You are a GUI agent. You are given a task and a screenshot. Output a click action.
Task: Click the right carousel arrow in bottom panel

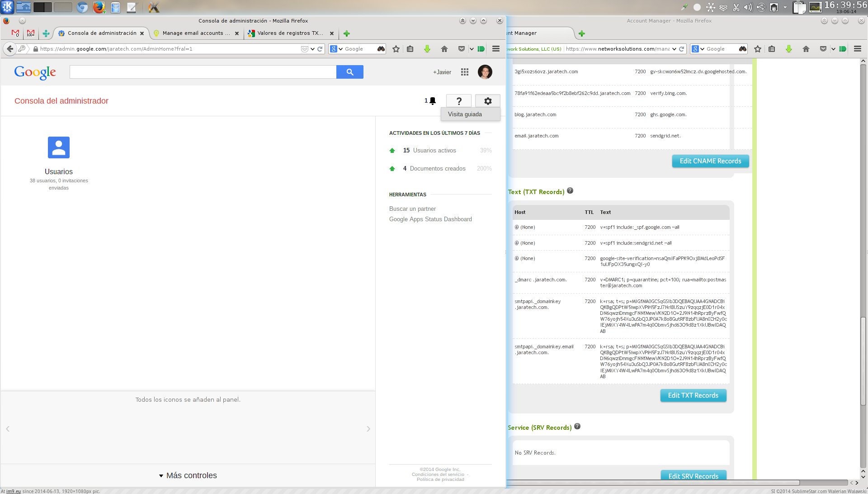368,429
